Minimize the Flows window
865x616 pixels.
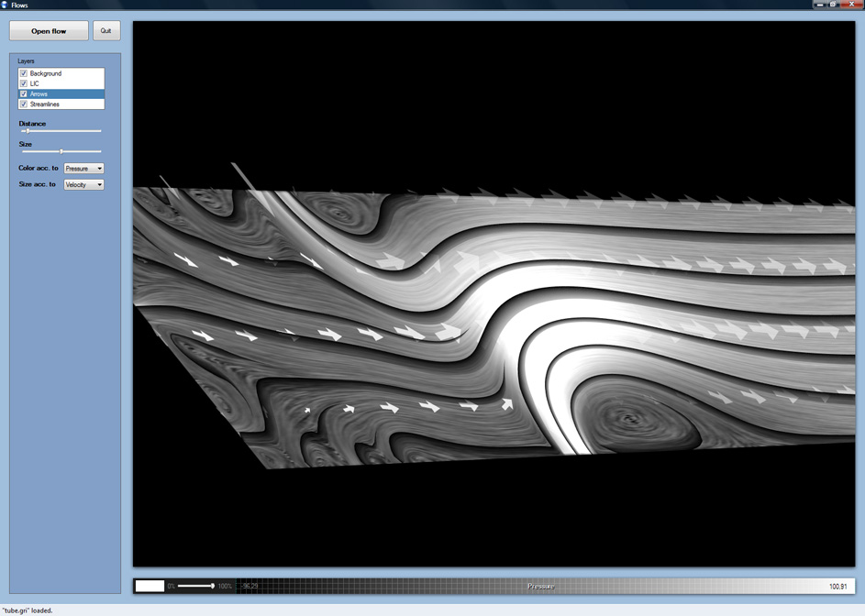click(818, 5)
